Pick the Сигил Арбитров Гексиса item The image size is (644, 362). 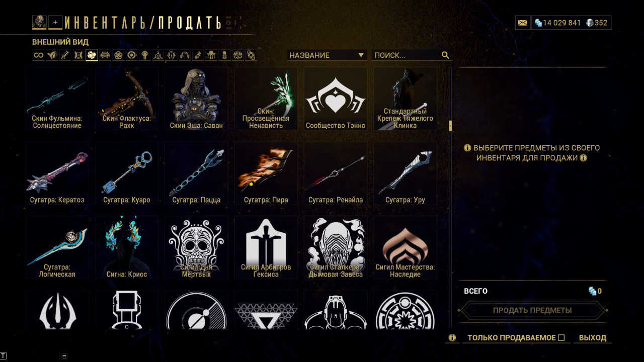266,248
